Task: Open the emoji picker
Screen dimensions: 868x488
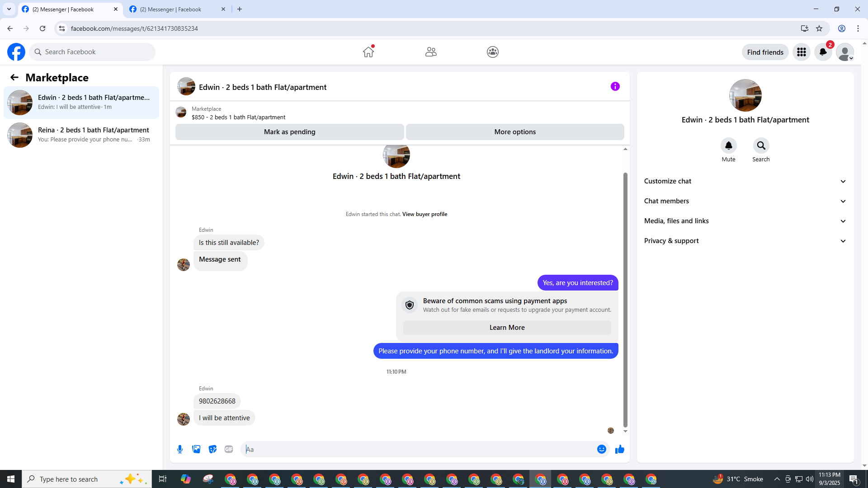Action: tap(602, 449)
